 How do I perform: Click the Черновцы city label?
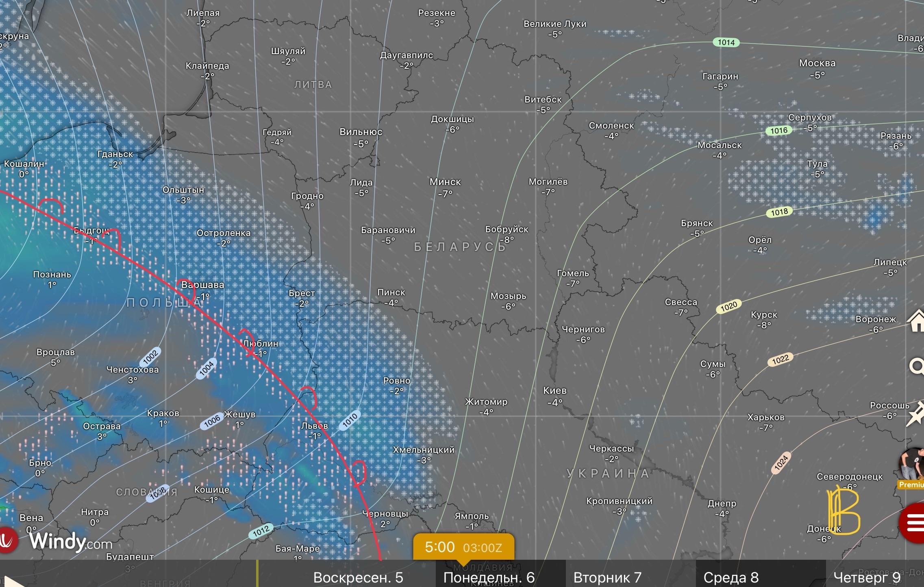[385, 514]
